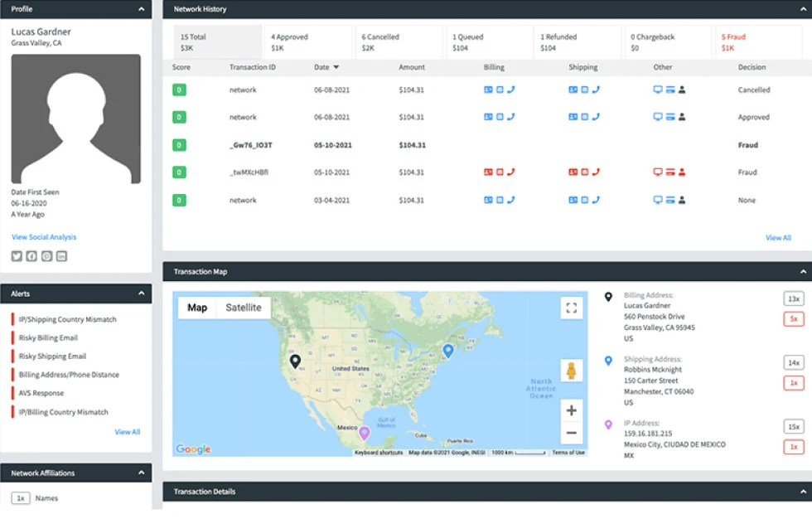Click the red billing phone icon in Fraud row
Viewport: 812px width, 519px height.
pos(511,172)
